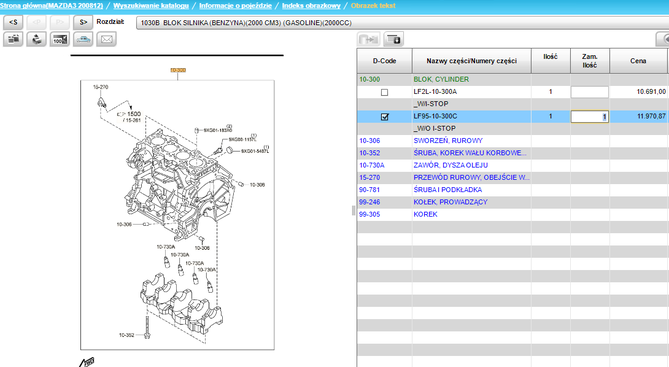Click Zam. Ilość column header
This screenshot has height=367, width=669.
[x=590, y=61]
